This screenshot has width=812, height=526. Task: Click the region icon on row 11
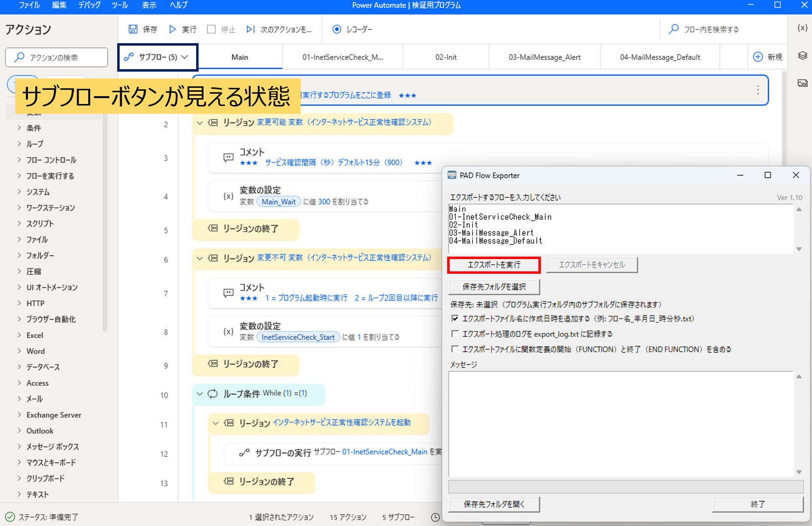228,422
